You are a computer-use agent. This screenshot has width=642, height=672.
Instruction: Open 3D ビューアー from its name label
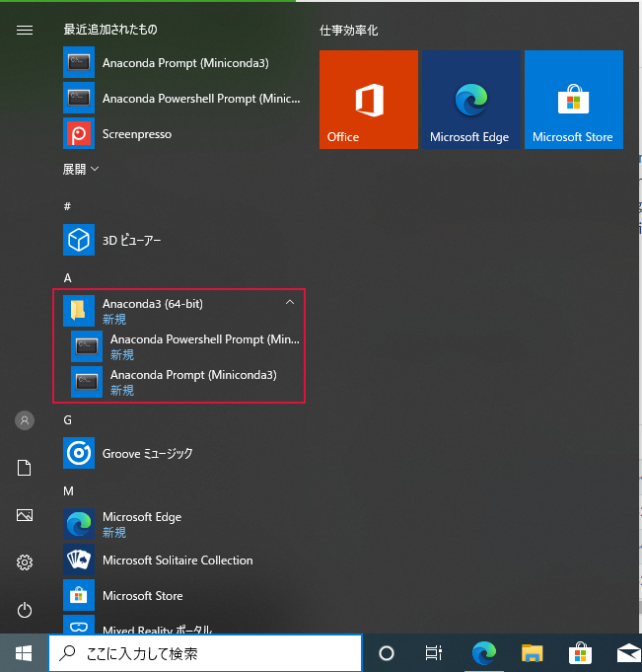tap(131, 241)
